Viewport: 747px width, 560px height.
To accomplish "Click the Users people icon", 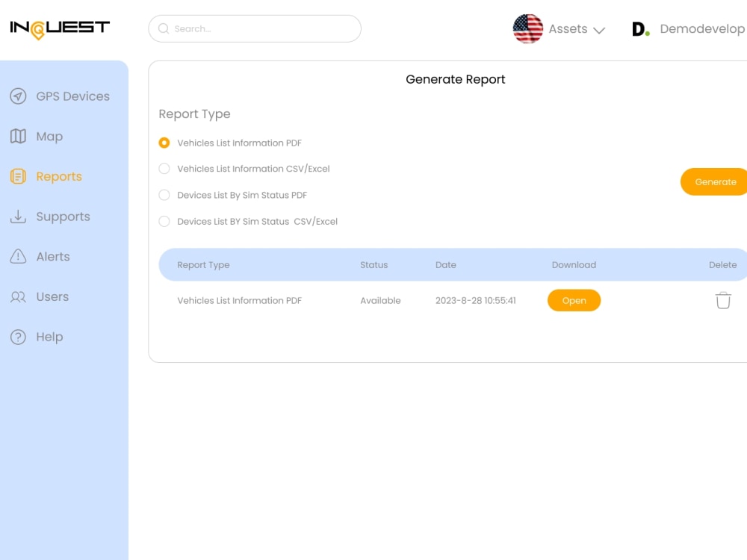I will [18, 296].
